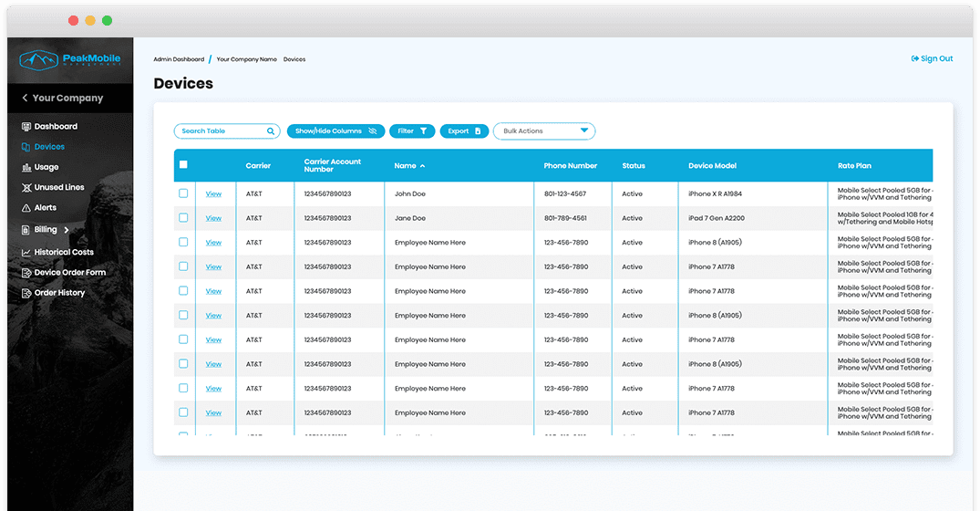
Task: Check the box for John Doe row
Action: click(183, 193)
